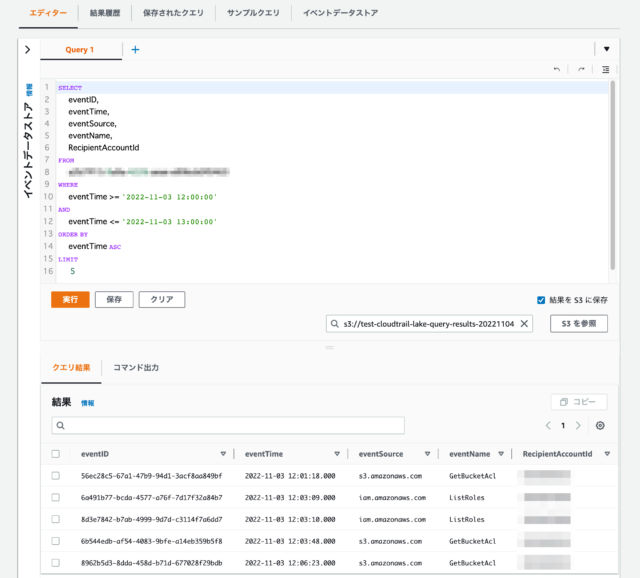Switch to the クエリ結果 tab
Screen dimensions: 640x578
71,368
